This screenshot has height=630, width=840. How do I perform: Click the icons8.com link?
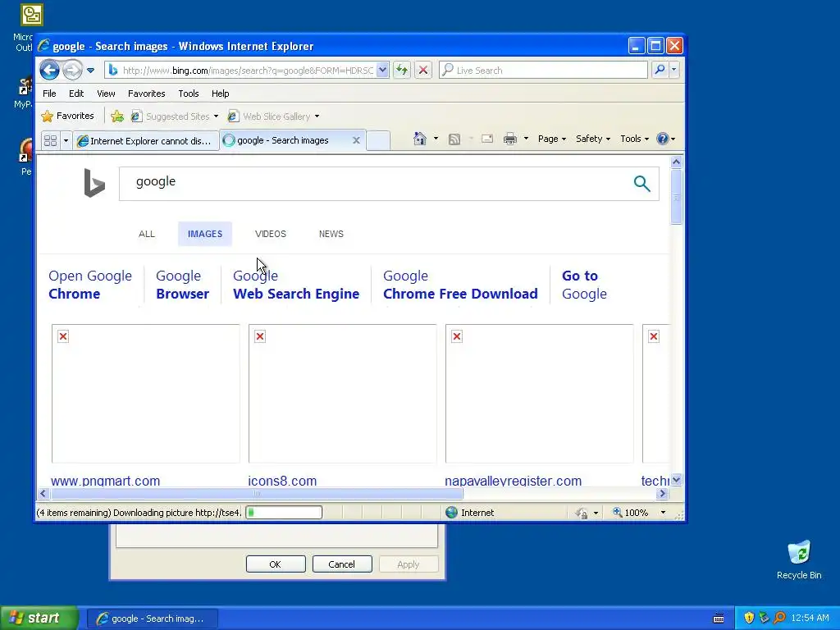(x=282, y=481)
